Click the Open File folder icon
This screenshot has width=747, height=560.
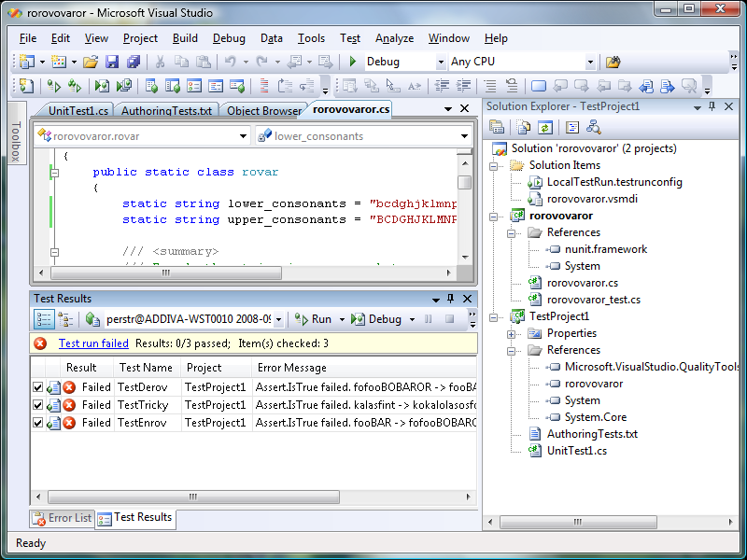click(x=90, y=62)
